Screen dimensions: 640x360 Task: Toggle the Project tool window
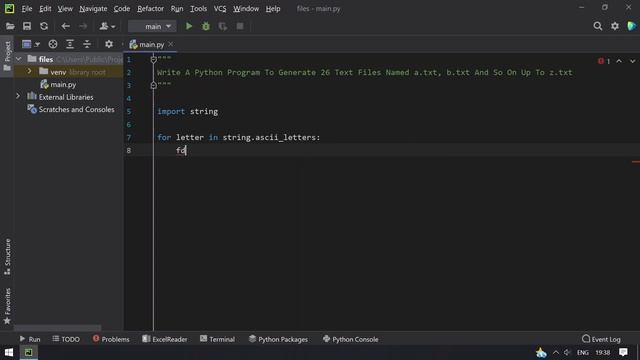point(7,56)
